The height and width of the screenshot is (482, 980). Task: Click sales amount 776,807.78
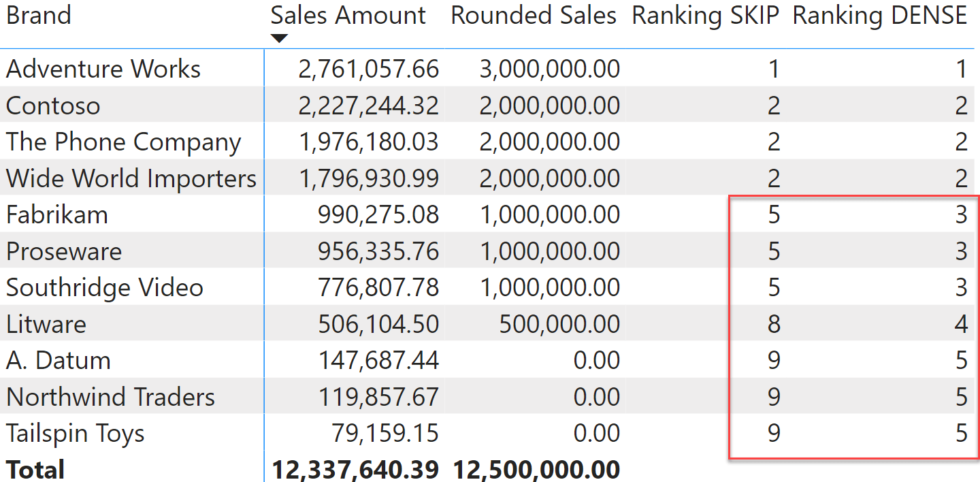(x=378, y=287)
